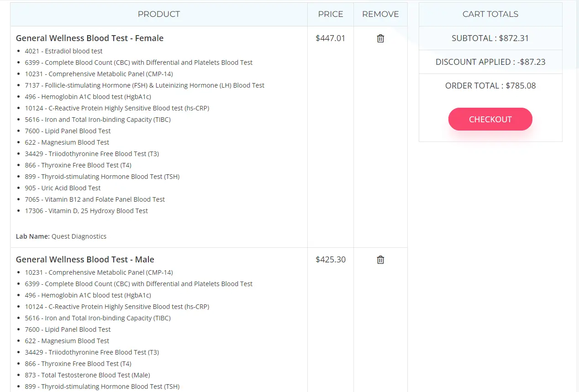
Task: Select the $447.01 price value
Action: 331,38
